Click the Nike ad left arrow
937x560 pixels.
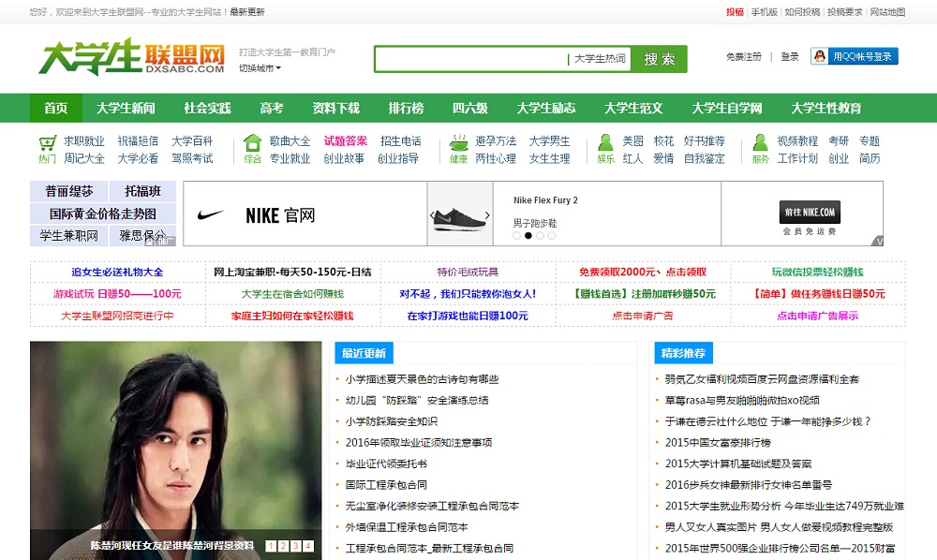[x=432, y=215]
